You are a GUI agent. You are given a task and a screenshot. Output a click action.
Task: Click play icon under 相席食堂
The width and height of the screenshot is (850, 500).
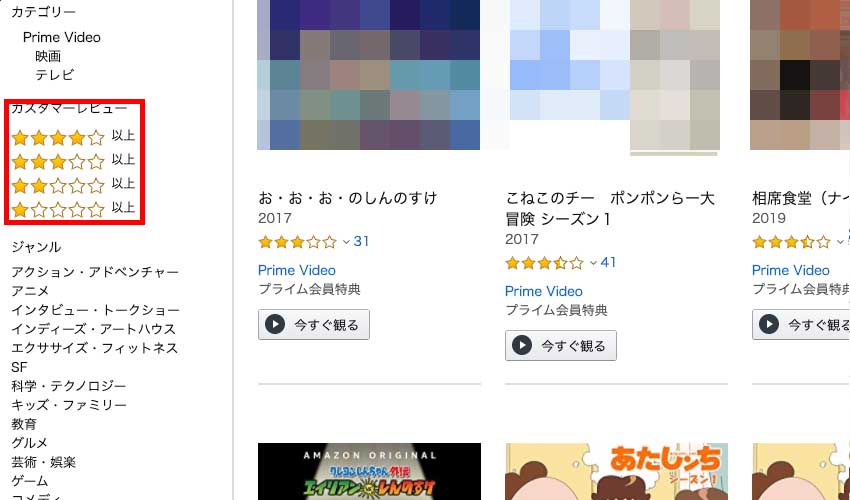[768, 325]
